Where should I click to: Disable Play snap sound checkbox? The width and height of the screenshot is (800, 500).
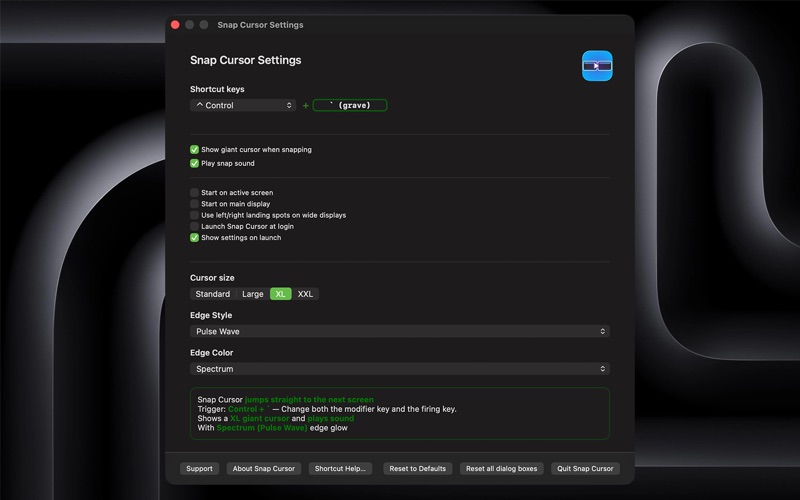pos(194,163)
